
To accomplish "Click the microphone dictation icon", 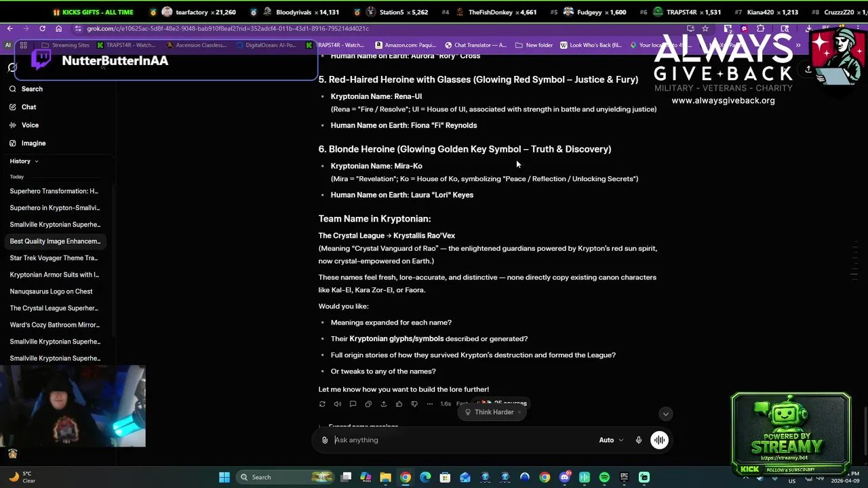I will pos(639,440).
